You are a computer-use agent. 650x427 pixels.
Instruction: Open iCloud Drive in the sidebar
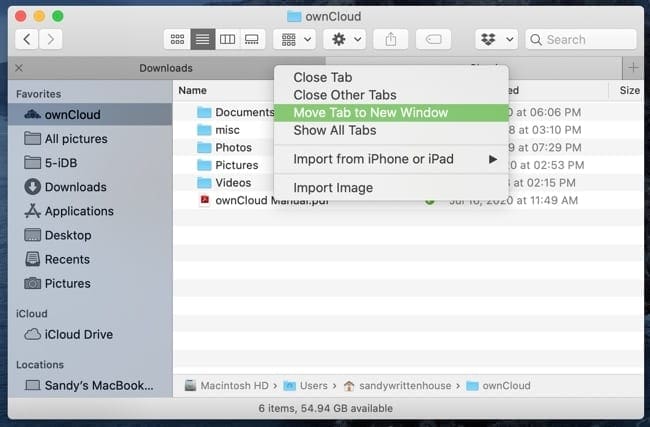[x=90, y=334]
